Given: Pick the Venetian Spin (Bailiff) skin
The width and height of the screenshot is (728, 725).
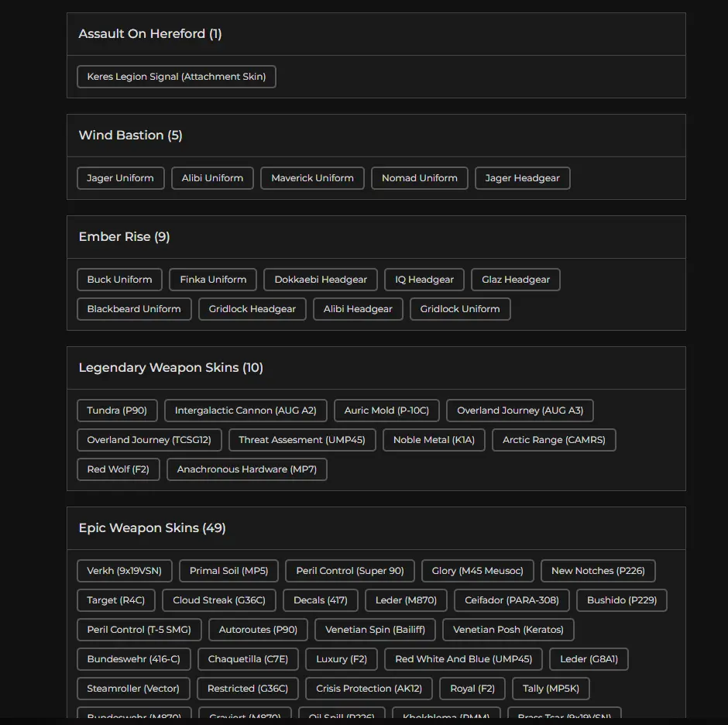Looking at the screenshot, I should (375, 630).
